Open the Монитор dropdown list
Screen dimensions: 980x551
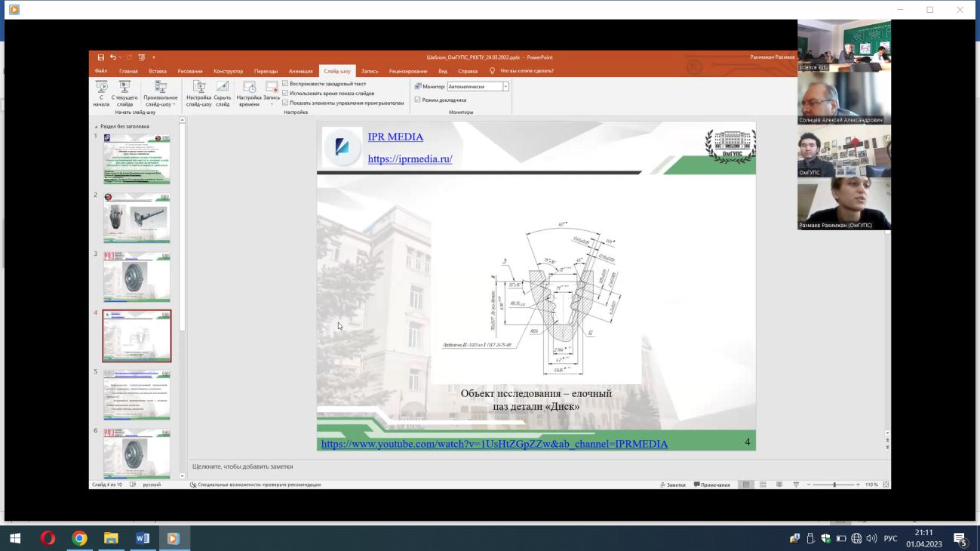coord(505,87)
